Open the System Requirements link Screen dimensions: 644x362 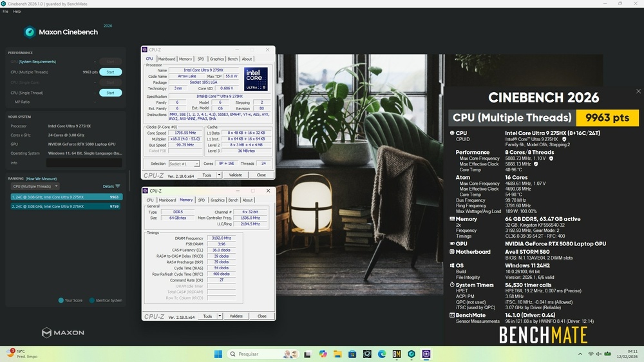tap(37, 62)
